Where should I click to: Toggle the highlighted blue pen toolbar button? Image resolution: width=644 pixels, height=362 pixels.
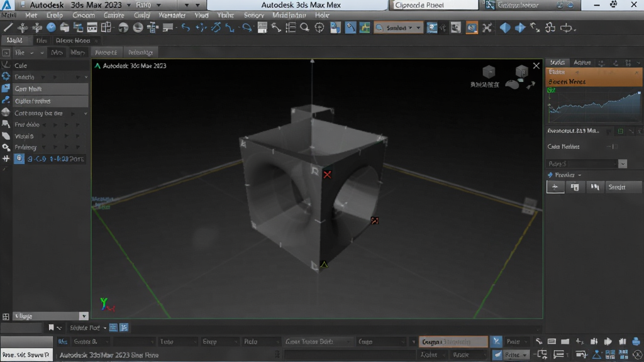coord(350,28)
